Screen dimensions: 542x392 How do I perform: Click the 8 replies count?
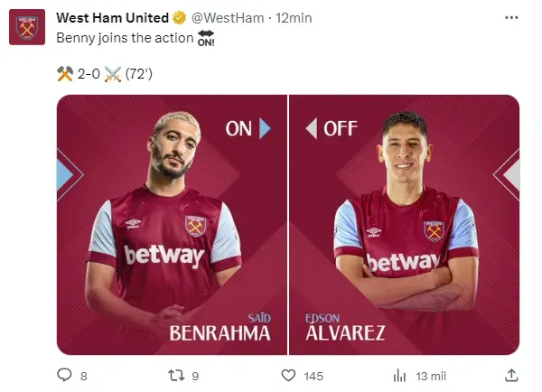[x=84, y=376]
